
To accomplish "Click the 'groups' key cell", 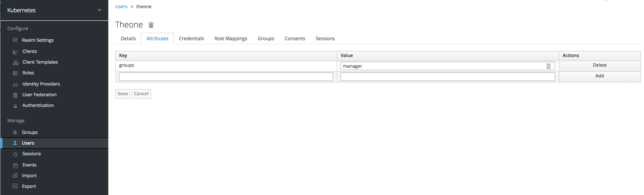I will pos(226,66).
